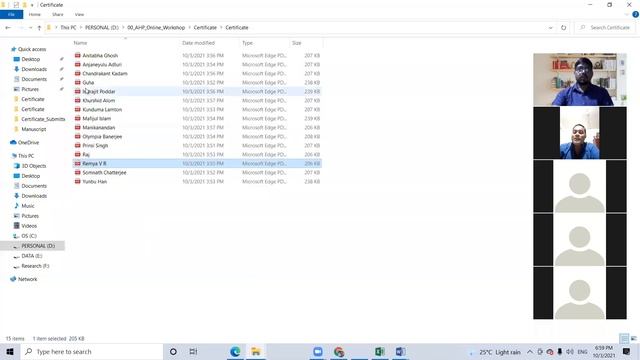Open Task View on the taskbar
640x360 pixels.
click(x=193, y=351)
